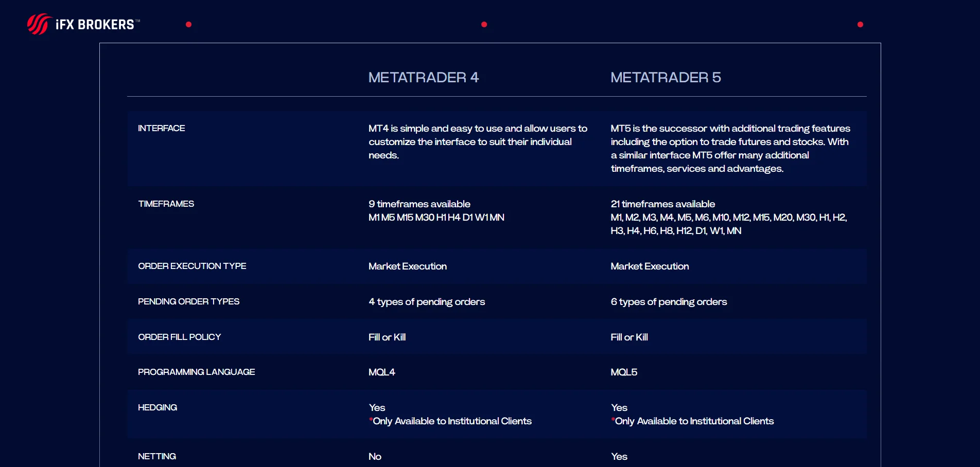
Task: Click 'Market Execution' in the MetaTrader 5 column
Action: [x=650, y=266]
